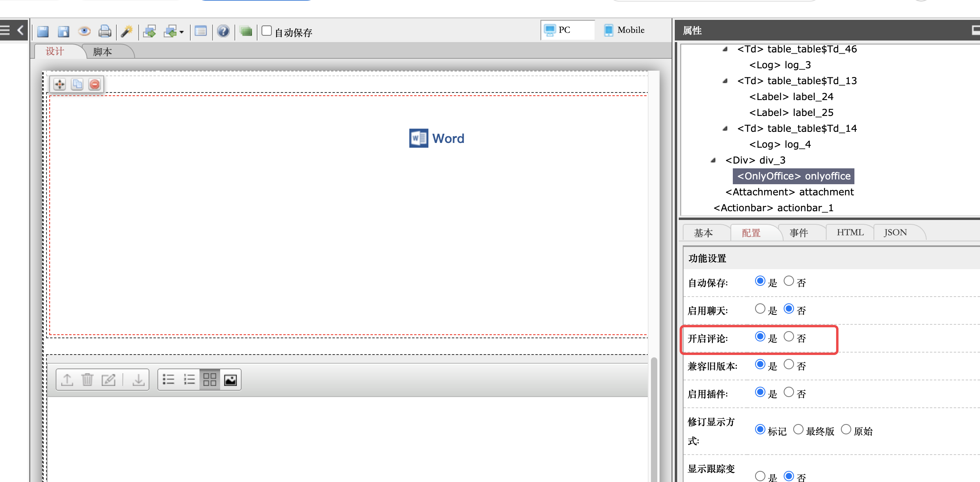Enable the 自动保存 checkbox in the toolbar

tap(267, 31)
